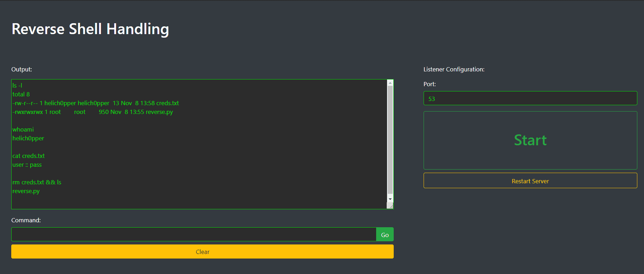Screen dimensions: 644x274
Task: Clear the output with the Clear button
Action: (x=202, y=251)
